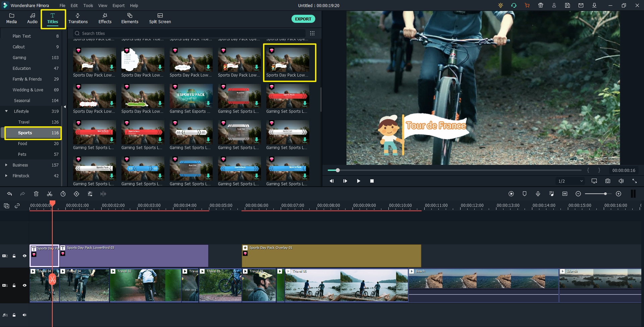
Task: Open the shopping cart icon
Action: [x=527, y=5]
